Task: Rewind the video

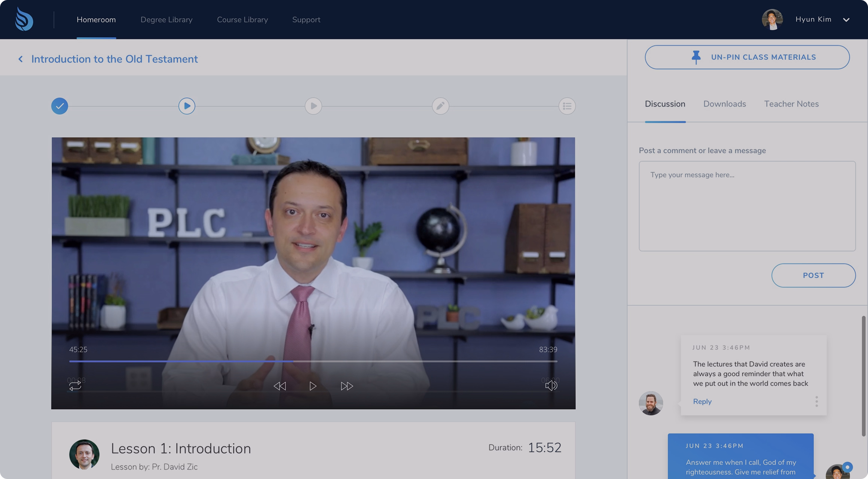Action: (x=279, y=386)
